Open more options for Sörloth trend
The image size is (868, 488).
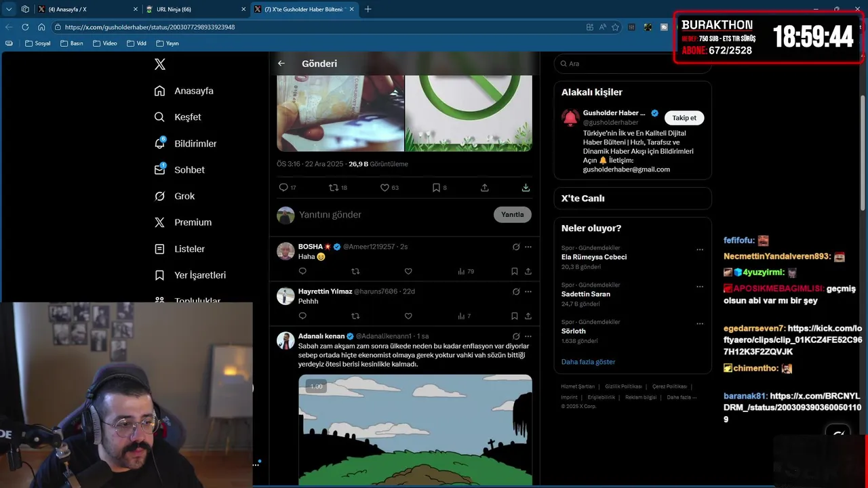[700, 323]
